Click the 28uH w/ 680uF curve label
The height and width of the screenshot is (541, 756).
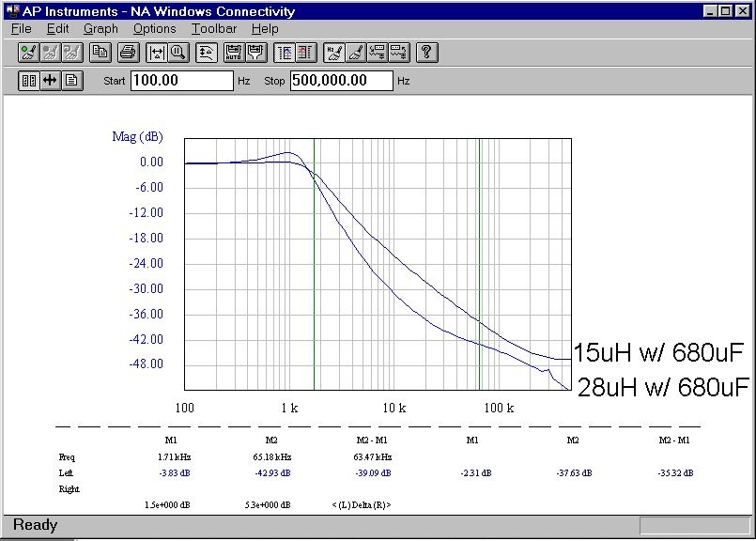[663, 387]
